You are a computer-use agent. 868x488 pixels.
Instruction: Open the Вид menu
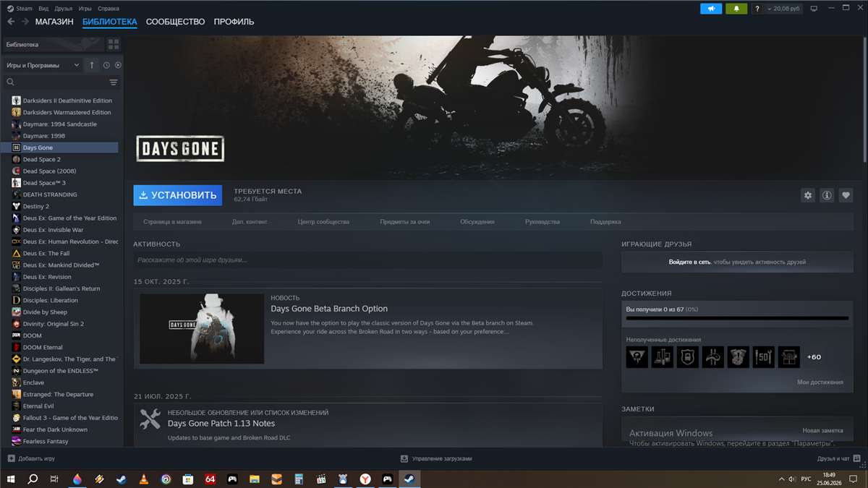click(x=43, y=9)
